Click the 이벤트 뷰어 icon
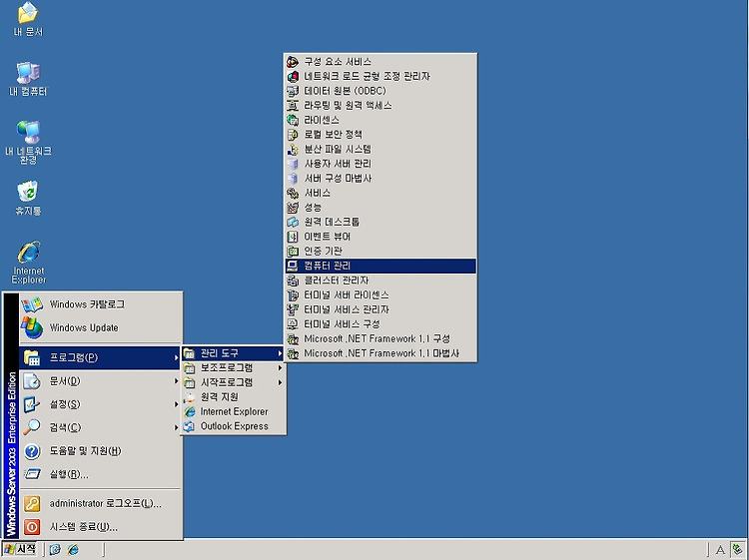The width and height of the screenshot is (749, 560). point(293,237)
